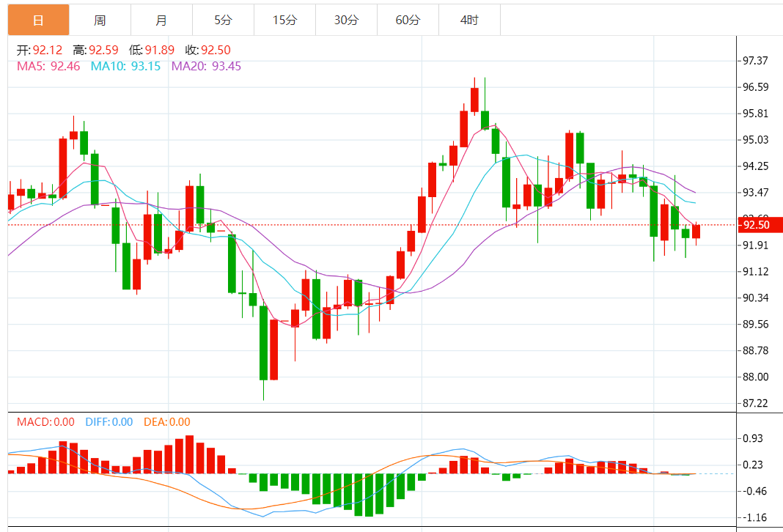The height and width of the screenshot is (532, 783).
Task: Click the -1.16 MACD axis label
Action: pyautogui.click(x=753, y=518)
